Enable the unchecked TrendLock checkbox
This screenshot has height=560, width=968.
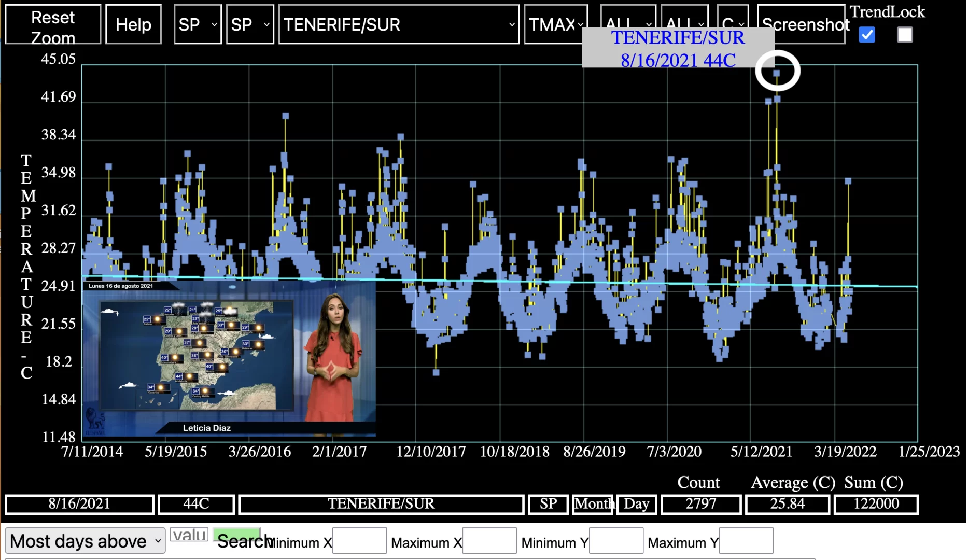[905, 35]
